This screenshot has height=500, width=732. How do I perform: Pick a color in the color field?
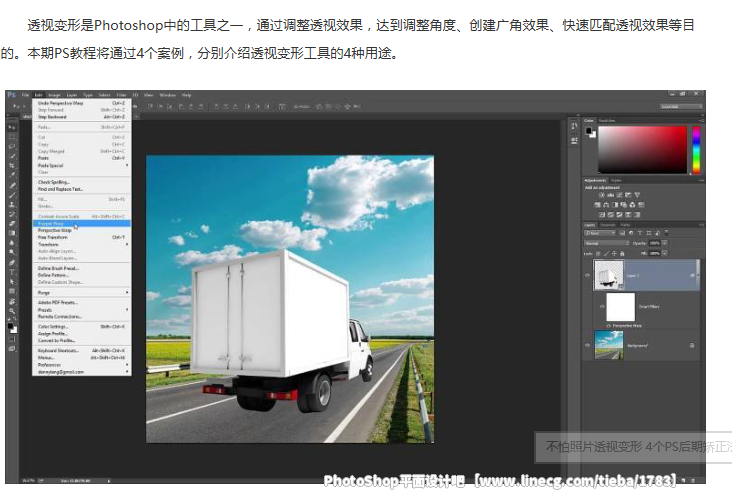(643, 149)
